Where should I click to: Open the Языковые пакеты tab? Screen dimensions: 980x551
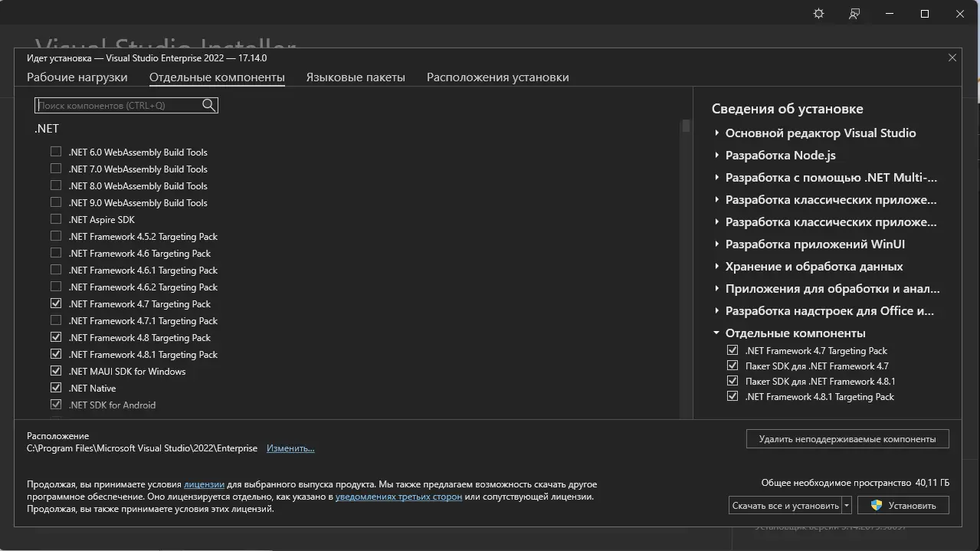pos(356,77)
